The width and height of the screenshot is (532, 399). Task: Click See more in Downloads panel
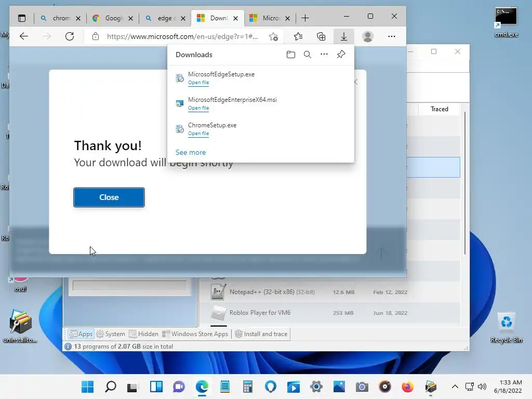pyautogui.click(x=191, y=152)
